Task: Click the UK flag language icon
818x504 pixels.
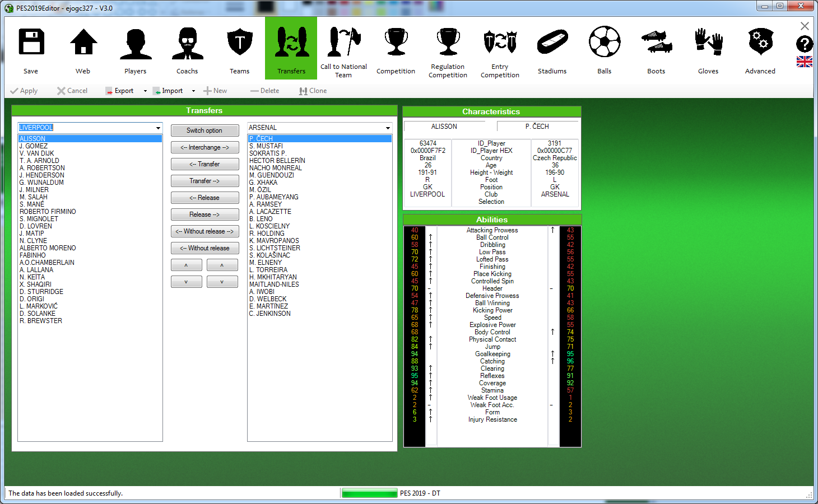Action: 805,62
